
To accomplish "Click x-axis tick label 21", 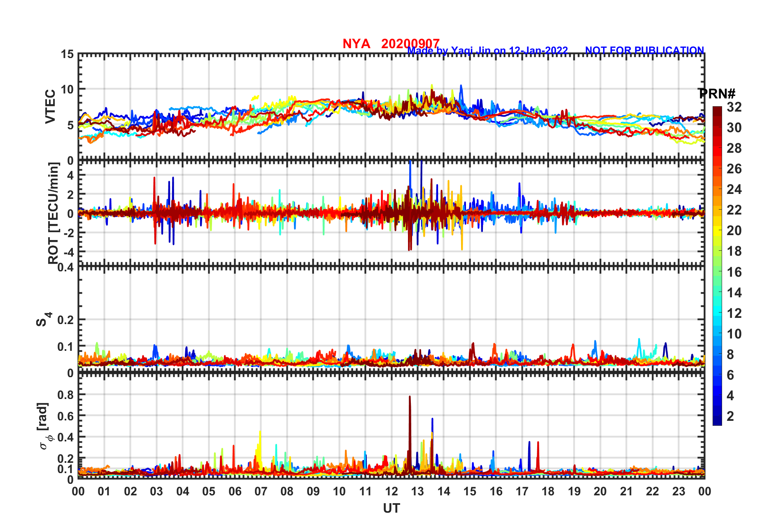I will click(626, 491).
